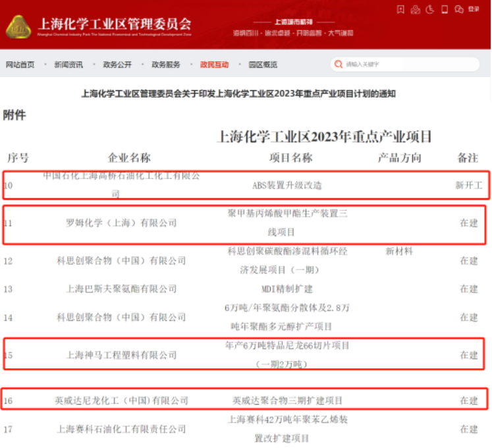Open the wheelchair accessibility mode icon
Image resolution: width=492 pixels, height=448 pixels.
(x=430, y=9)
